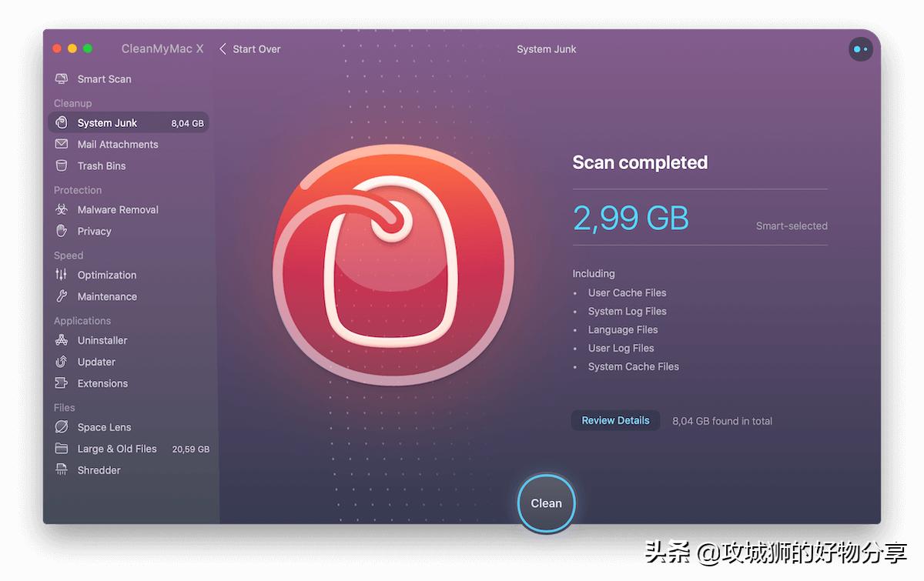Select the Extensions sidebar item
The width and height of the screenshot is (924, 581).
tap(128, 384)
